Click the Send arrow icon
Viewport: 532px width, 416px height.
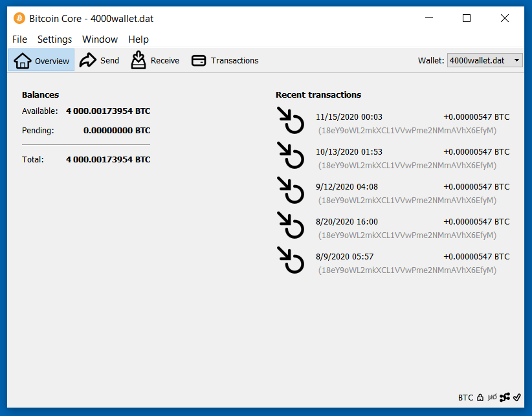[88, 60]
